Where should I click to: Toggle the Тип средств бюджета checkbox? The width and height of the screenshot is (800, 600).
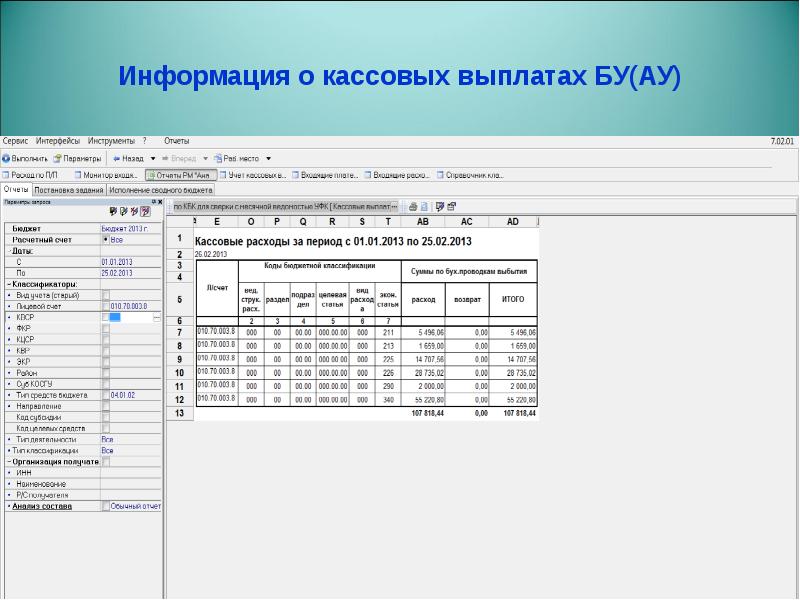[x=106, y=394]
